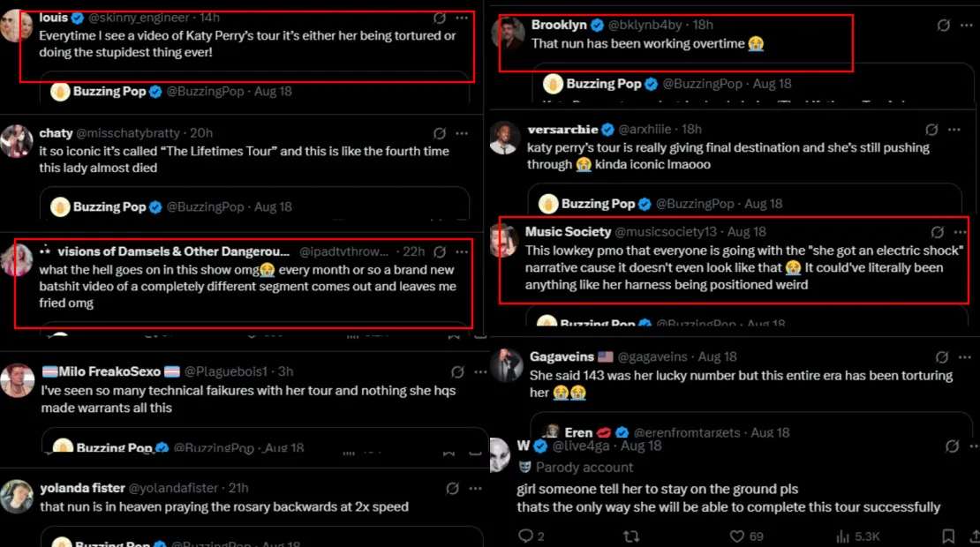
Task: Bookmark W's post
Action: tap(948, 536)
